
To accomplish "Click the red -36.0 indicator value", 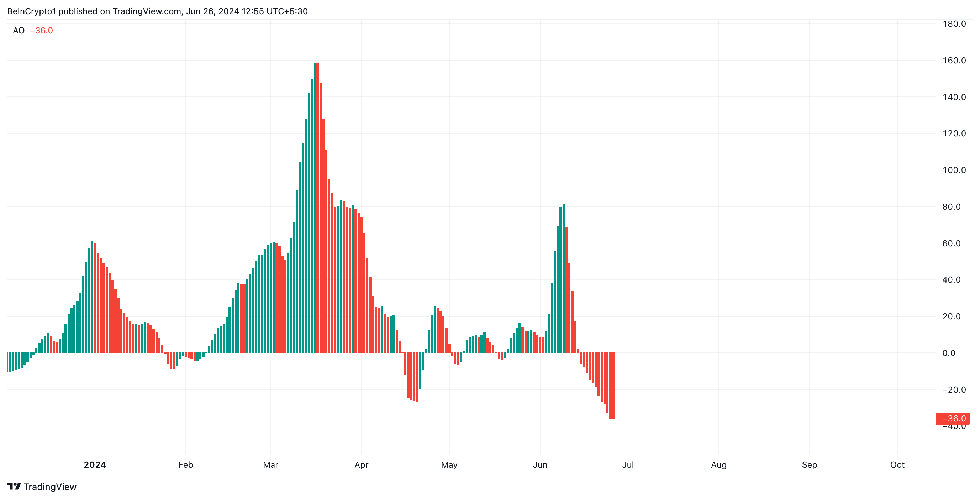I will coord(42,31).
